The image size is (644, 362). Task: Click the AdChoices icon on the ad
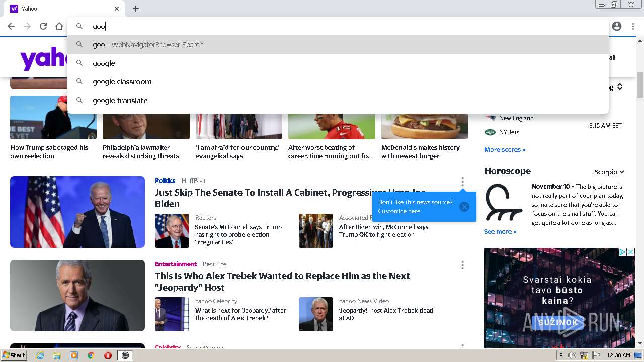click(x=622, y=252)
